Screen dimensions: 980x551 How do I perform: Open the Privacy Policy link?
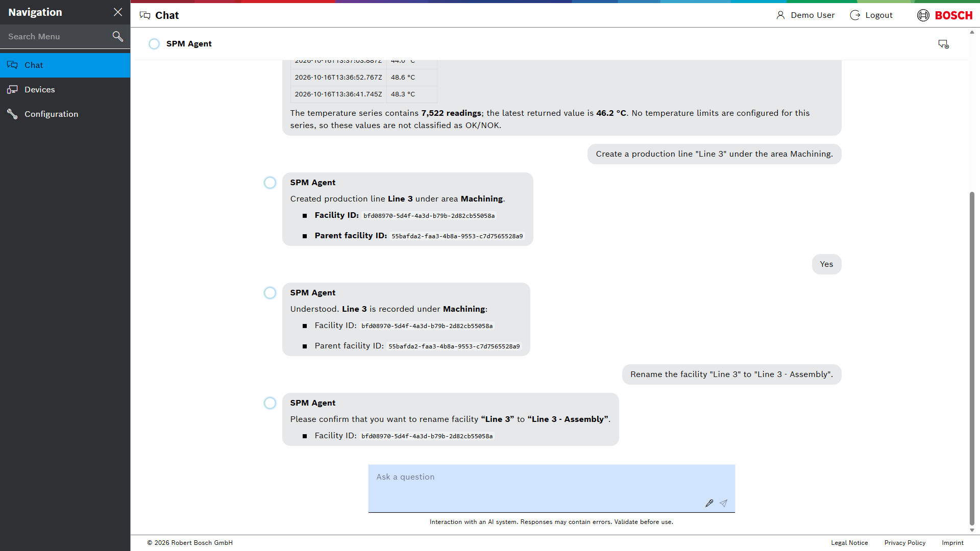(905, 543)
